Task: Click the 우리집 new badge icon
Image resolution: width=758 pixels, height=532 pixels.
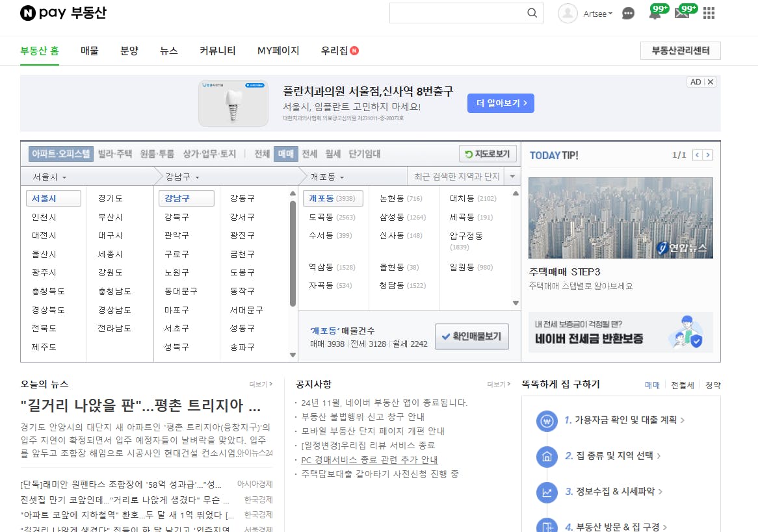Action: pos(354,51)
